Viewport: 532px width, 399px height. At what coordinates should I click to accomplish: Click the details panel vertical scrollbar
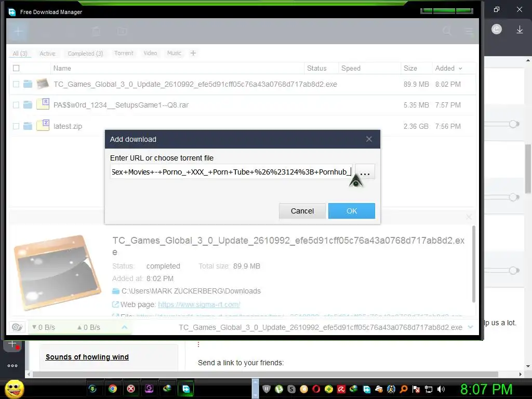(x=474, y=264)
